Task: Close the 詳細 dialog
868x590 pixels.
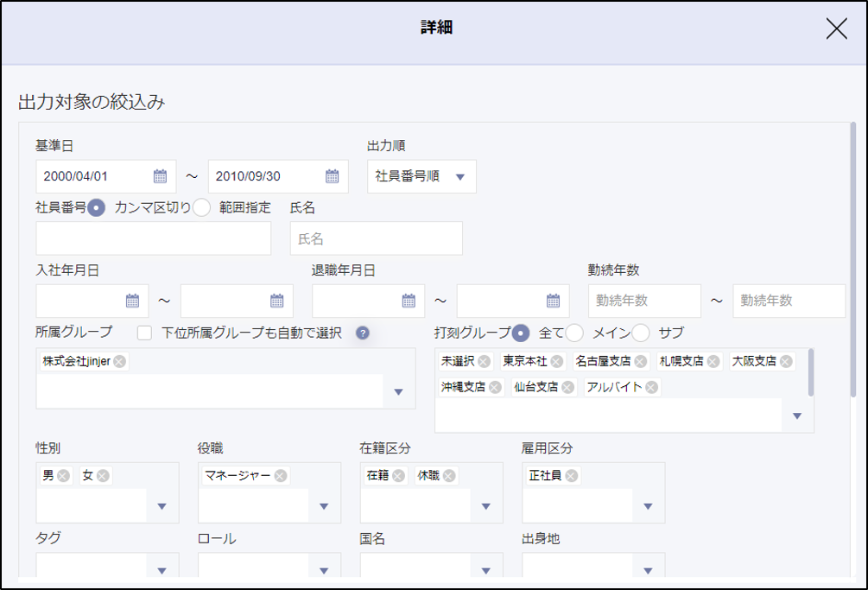Action: click(836, 29)
